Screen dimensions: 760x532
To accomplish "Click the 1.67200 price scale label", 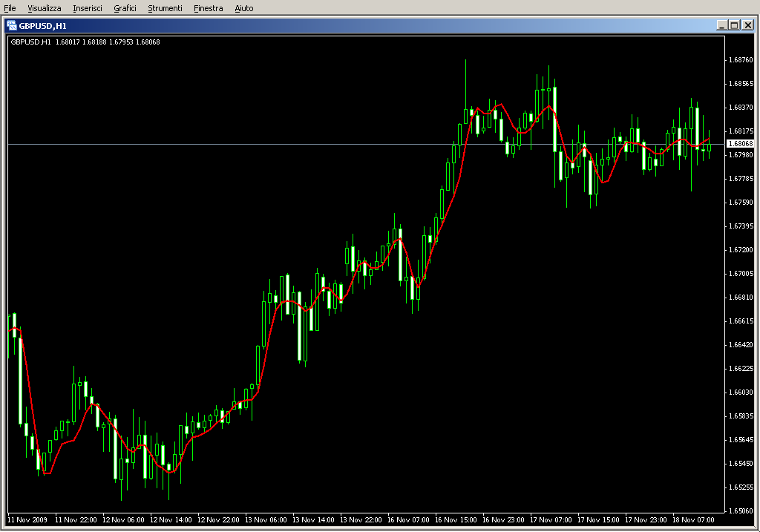I will point(741,250).
